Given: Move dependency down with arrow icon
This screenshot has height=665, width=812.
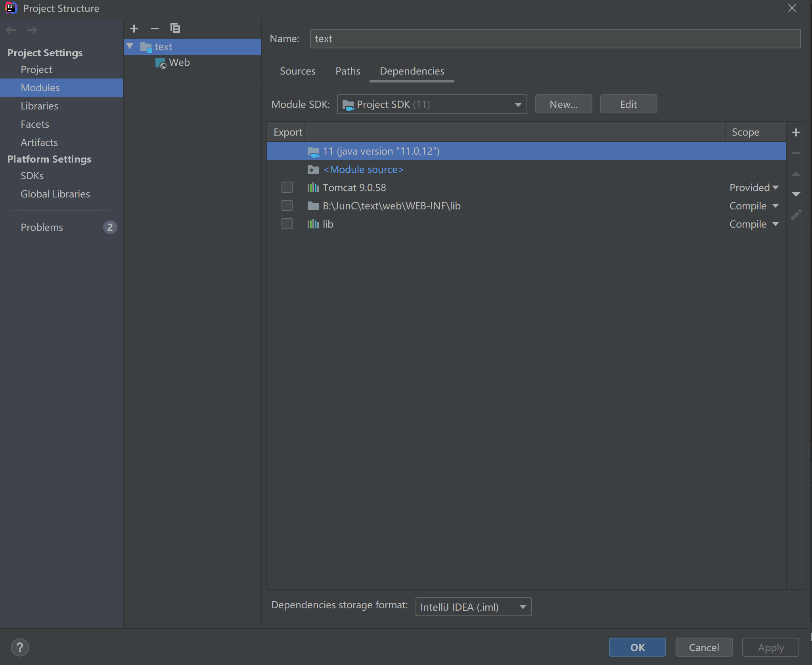Looking at the screenshot, I should tap(796, 194).
